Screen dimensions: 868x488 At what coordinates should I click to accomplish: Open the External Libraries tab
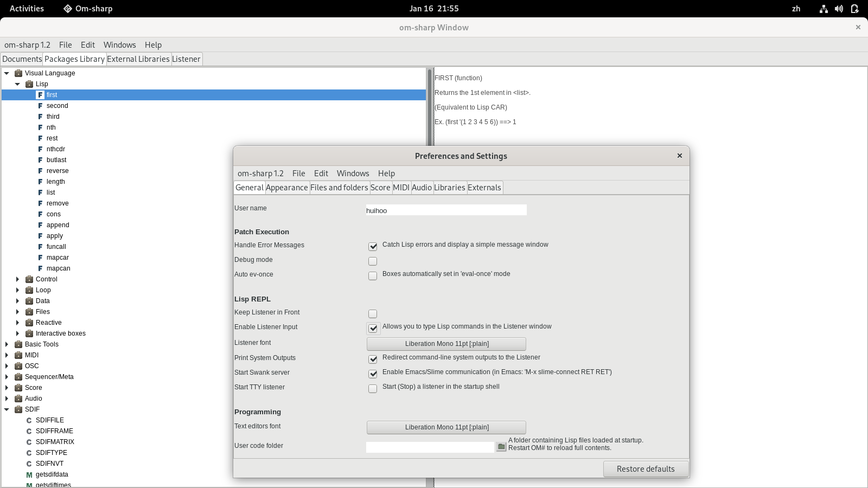point(138,59)
